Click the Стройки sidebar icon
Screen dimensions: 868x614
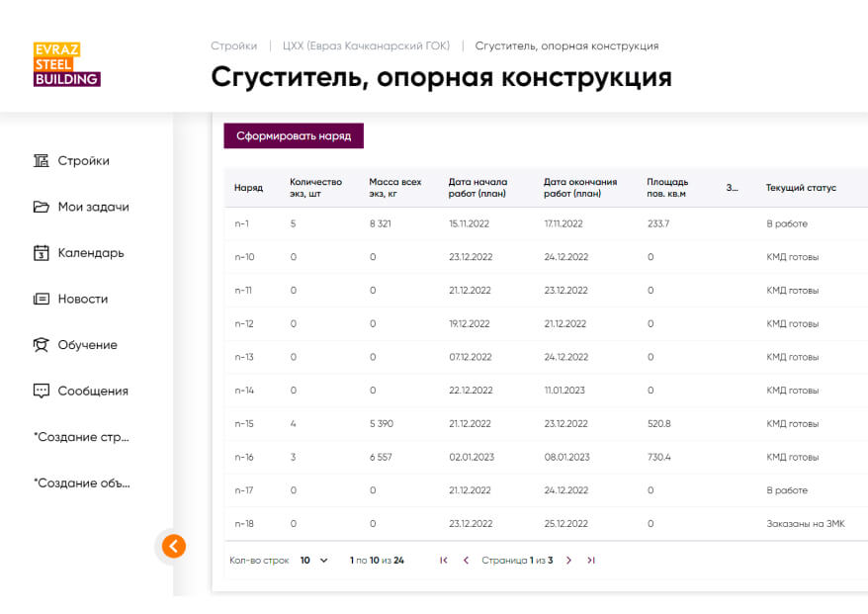[41, 160]
